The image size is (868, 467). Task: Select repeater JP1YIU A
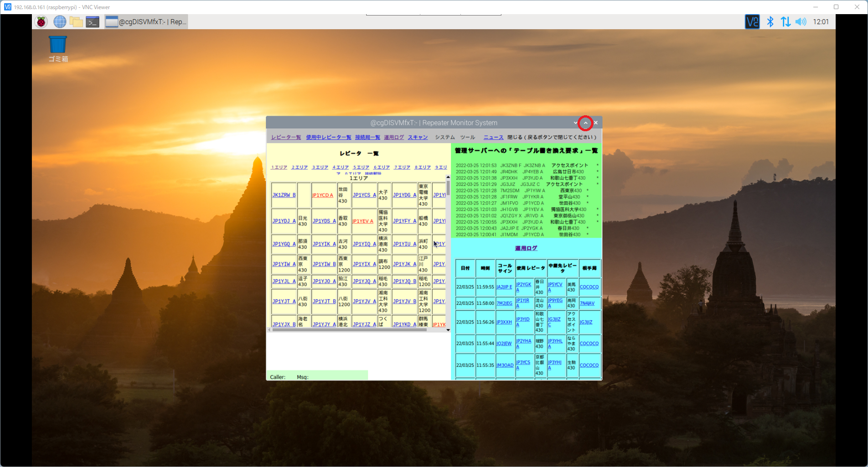pyautogui.click(x=404, y=244)
